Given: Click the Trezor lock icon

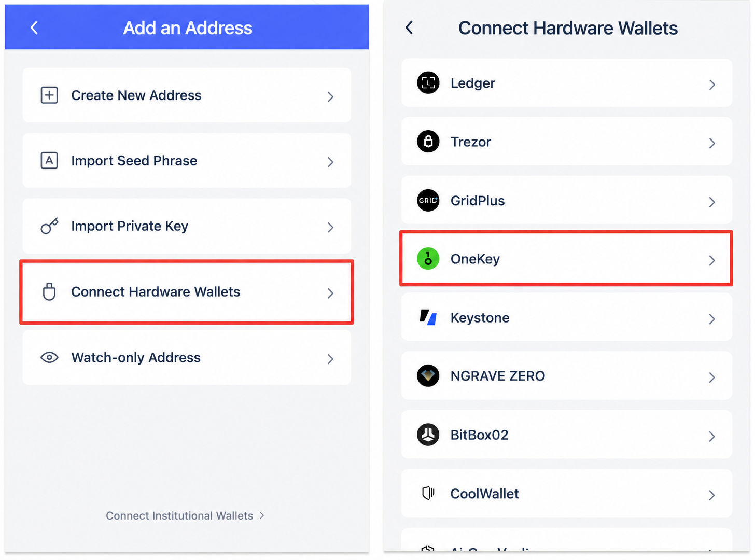Looking at the screenshot, I should (428, 142).
